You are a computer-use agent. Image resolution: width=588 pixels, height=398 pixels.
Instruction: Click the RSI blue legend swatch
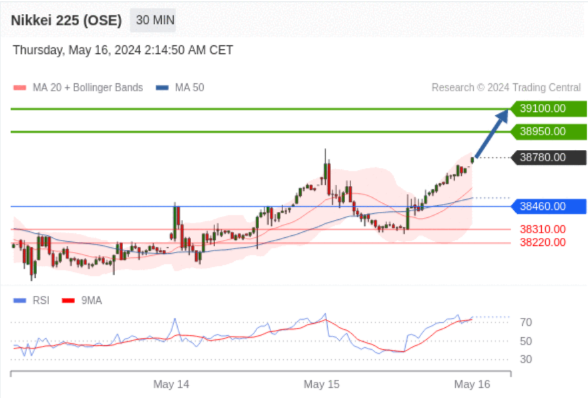(20, 300)
